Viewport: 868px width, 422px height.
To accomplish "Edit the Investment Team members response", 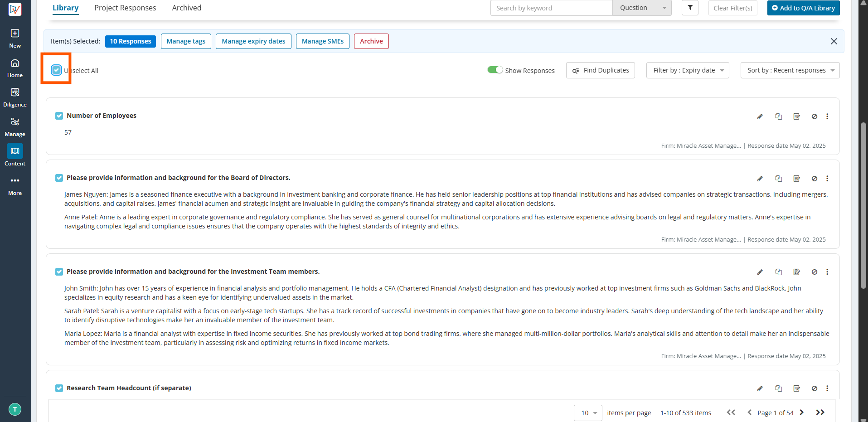I will coord(760,272).
